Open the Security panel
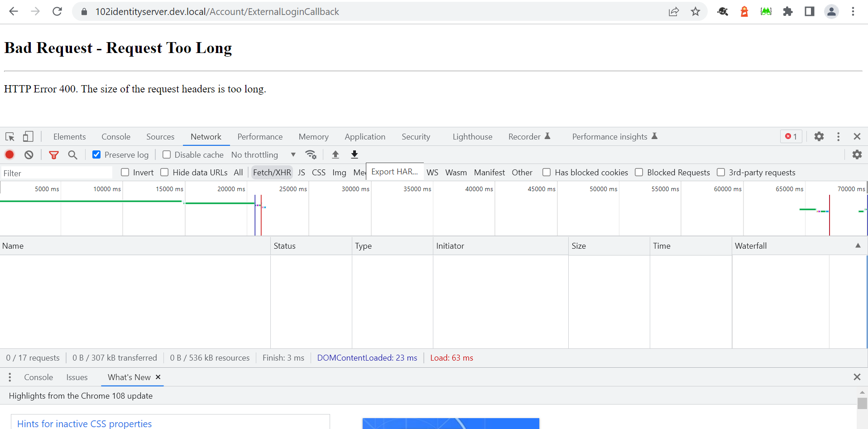 click(416, 136)
